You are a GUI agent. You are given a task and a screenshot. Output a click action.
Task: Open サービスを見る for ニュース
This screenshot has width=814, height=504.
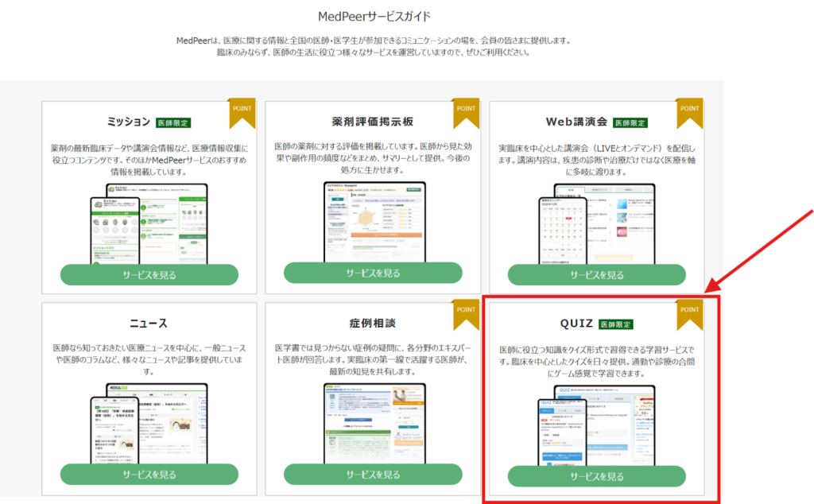[149, 475]
